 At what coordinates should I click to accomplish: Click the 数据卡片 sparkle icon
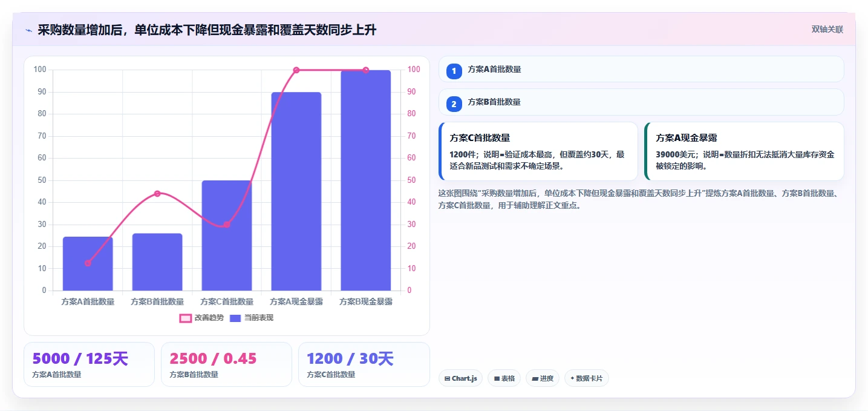pos(572,378)
